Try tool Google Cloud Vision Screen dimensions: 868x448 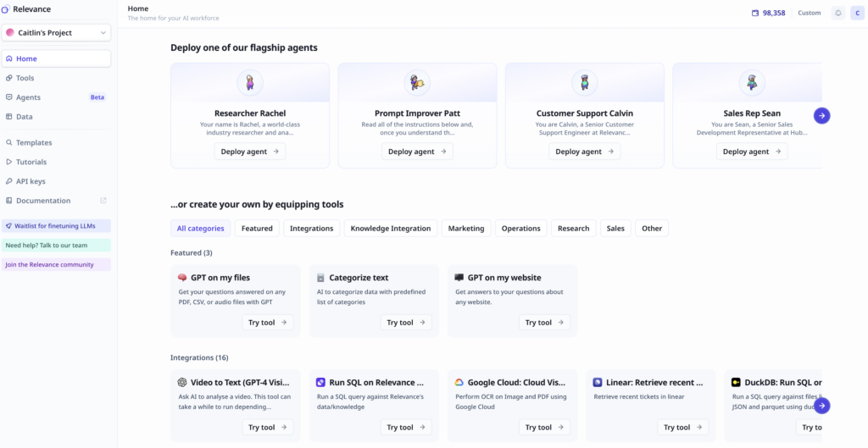[x=545, y=427]
